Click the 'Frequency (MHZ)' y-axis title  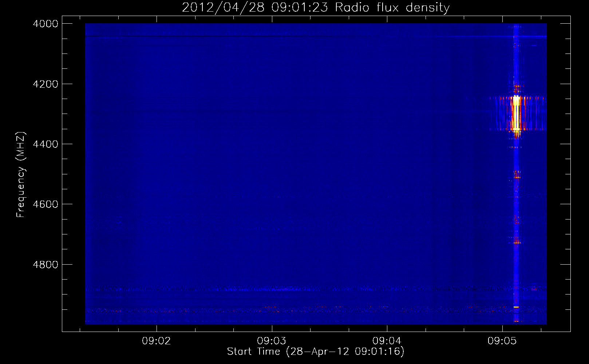[21, 175]
